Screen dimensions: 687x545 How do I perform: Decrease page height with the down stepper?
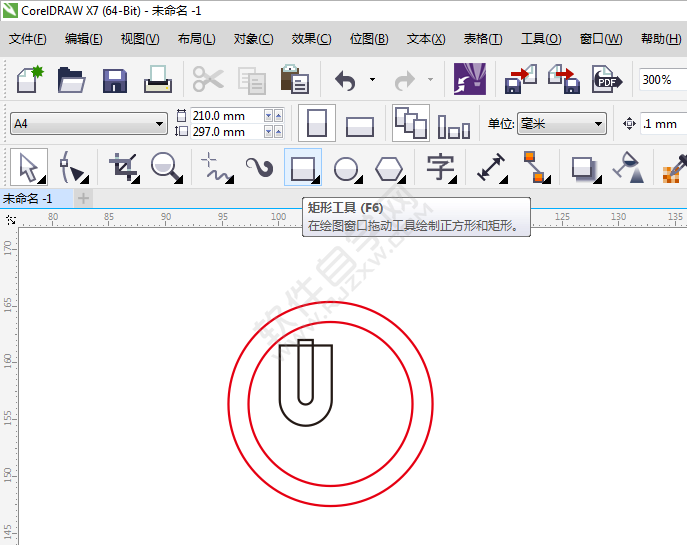point(269,131)
